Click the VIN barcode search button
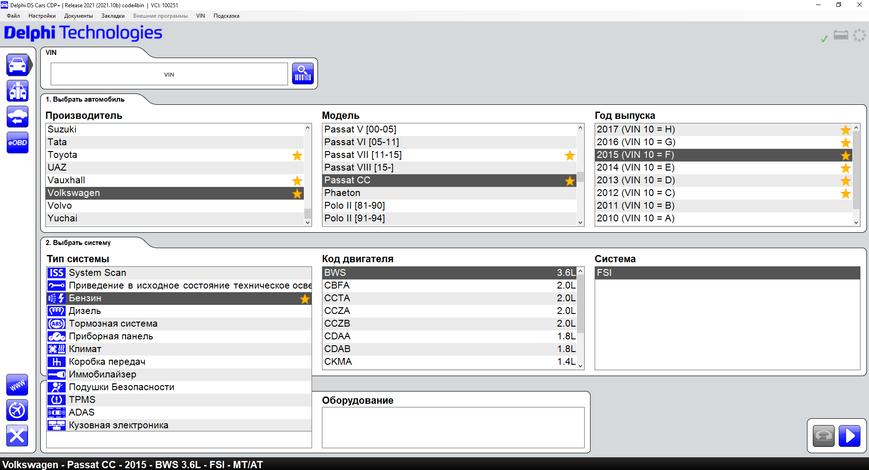 303,73
